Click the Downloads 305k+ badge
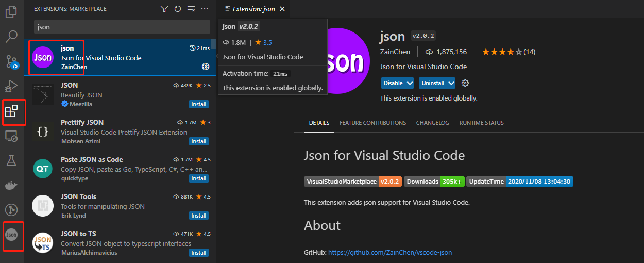 tap(434, 182)
